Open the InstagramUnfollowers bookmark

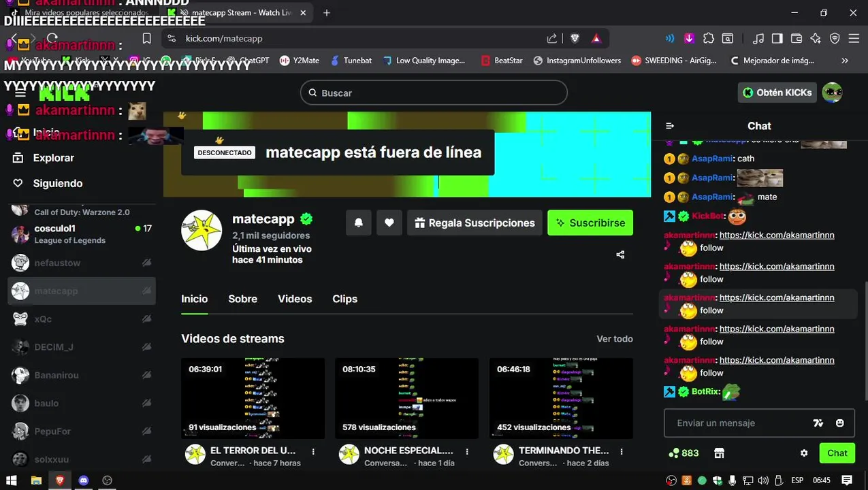tap(577, 61)
